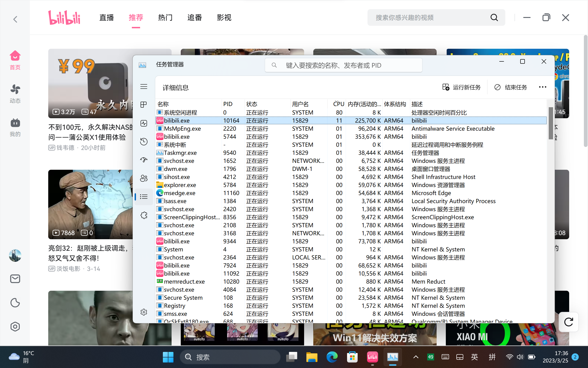This screenshot has height=368, width=588.
Task: Open uploader 钱韦德 link
Action: pyautogui.click(x=65, y=148)
